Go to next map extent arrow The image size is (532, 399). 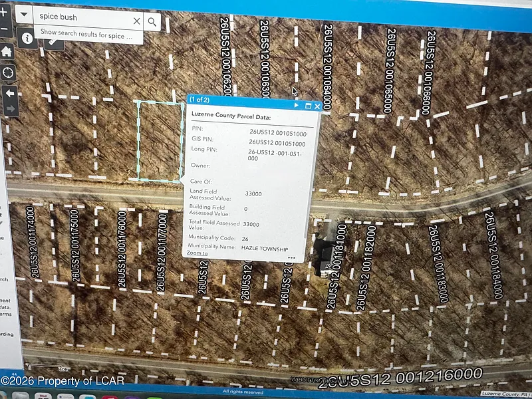9,108
